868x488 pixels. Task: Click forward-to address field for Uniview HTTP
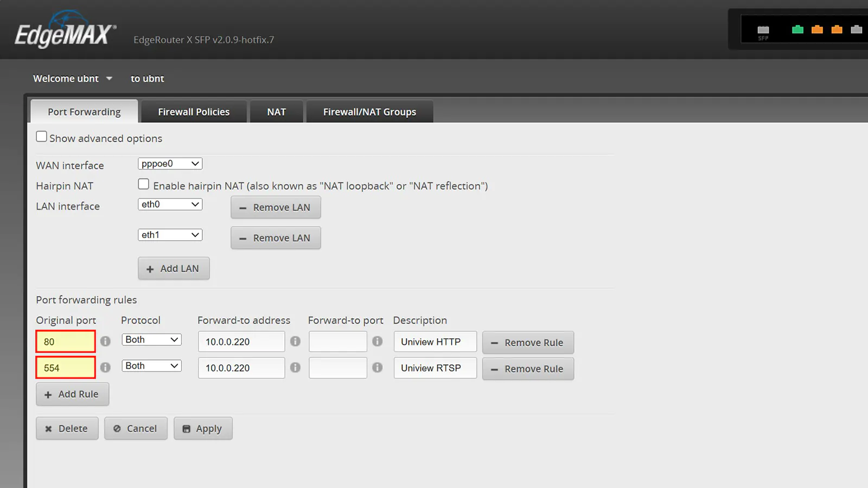241,342
